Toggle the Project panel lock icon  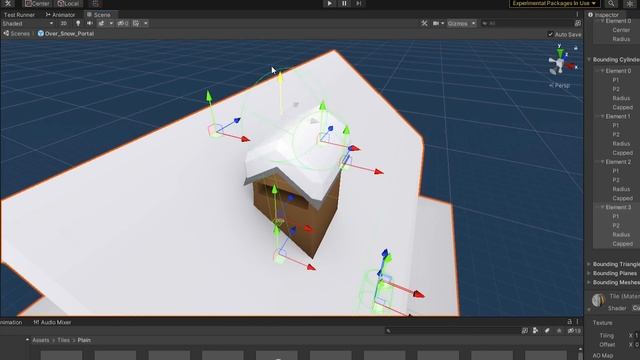click(x=570, y=322)
